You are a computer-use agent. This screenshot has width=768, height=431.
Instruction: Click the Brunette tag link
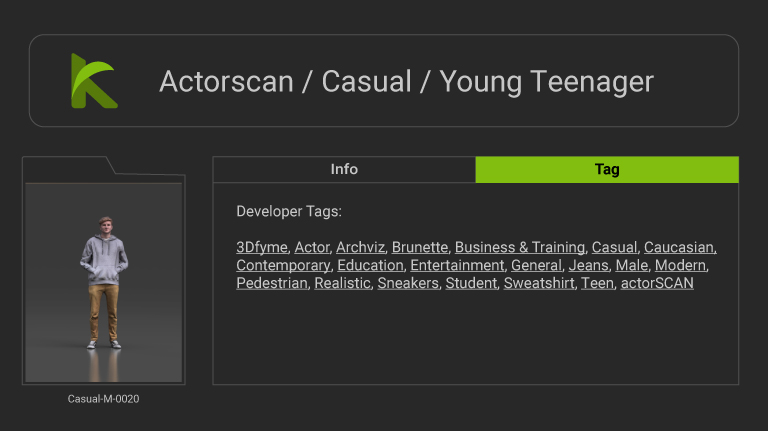[x=420, y=247]
